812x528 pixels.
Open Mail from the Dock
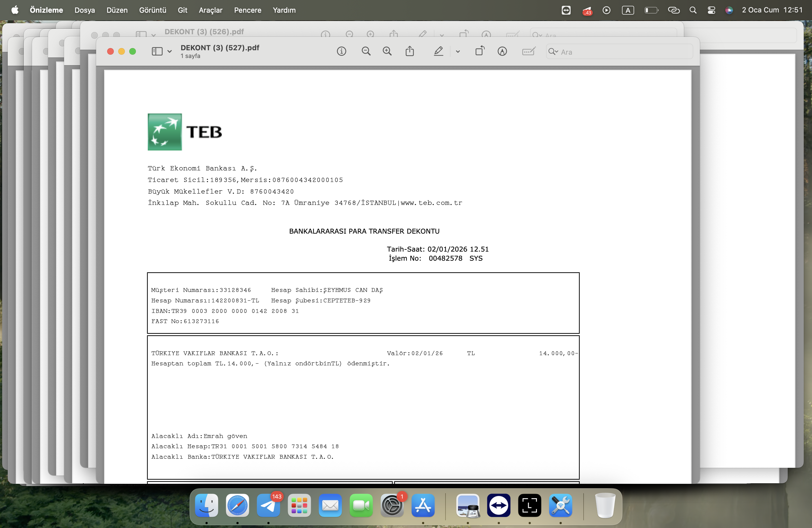coord(330,505)
